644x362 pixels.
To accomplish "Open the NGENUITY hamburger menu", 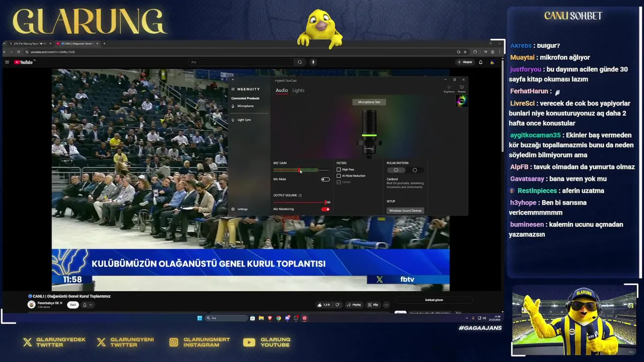I will point(233,89).
